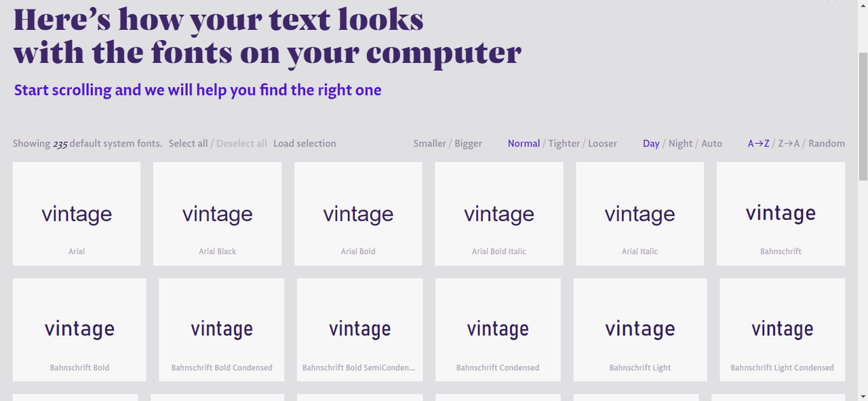Switch to Night color mode
The image size is (868, 401).
[x=680, y=143]
